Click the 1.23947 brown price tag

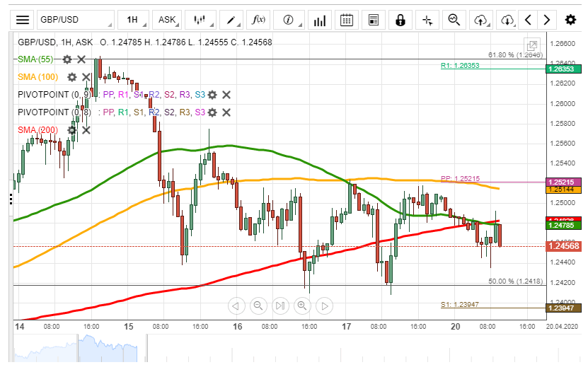[x=564, y=308]
